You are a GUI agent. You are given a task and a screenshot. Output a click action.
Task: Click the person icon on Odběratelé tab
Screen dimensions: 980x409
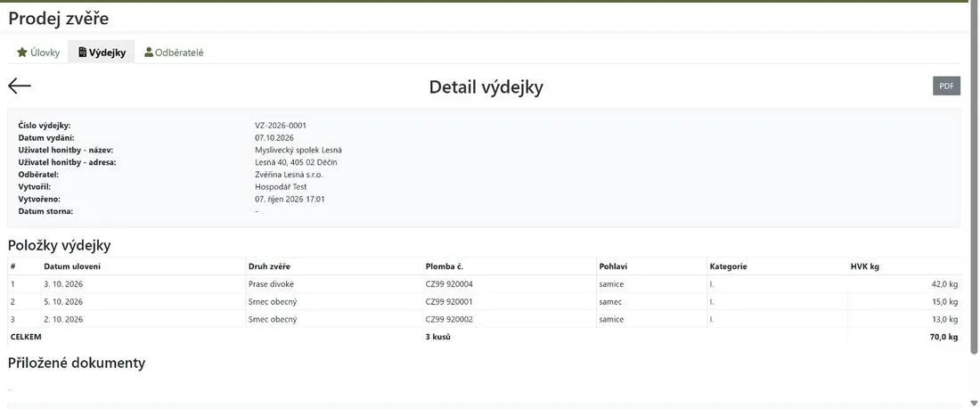[x=149, y=53]
